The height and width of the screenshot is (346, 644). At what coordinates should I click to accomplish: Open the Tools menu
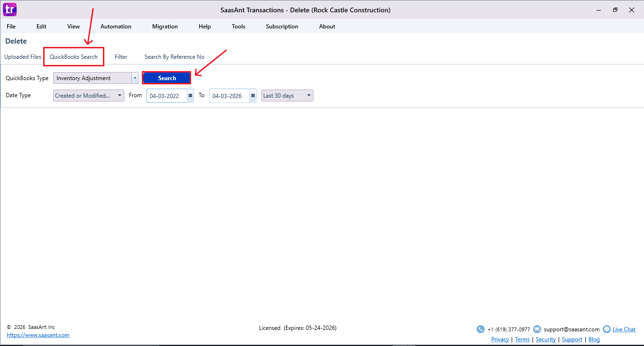click(239, 27)
